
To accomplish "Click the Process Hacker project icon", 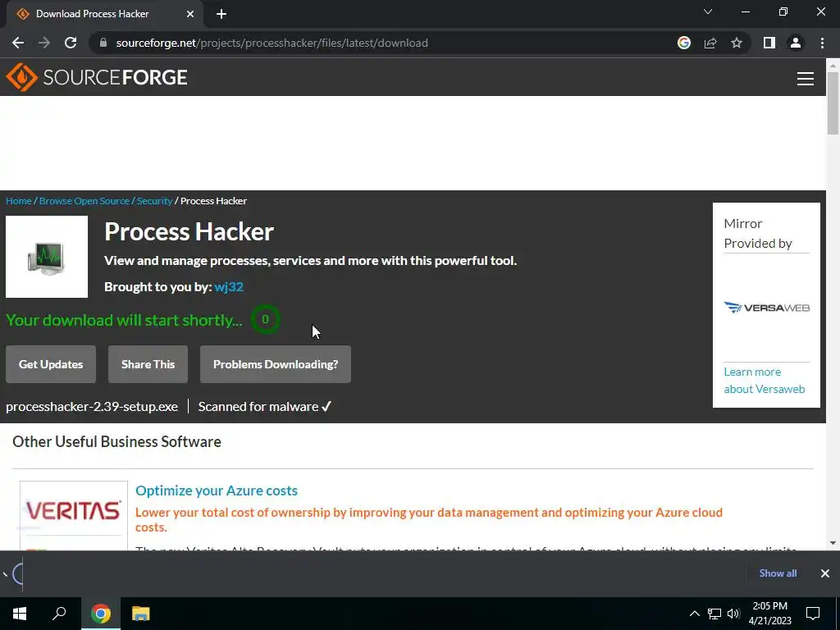I will 47,257.
